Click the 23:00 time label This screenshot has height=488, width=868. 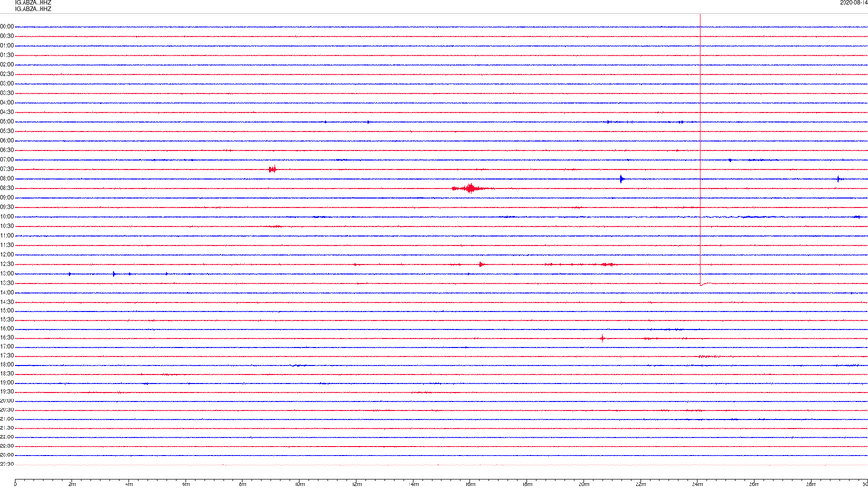pos(6,455)
